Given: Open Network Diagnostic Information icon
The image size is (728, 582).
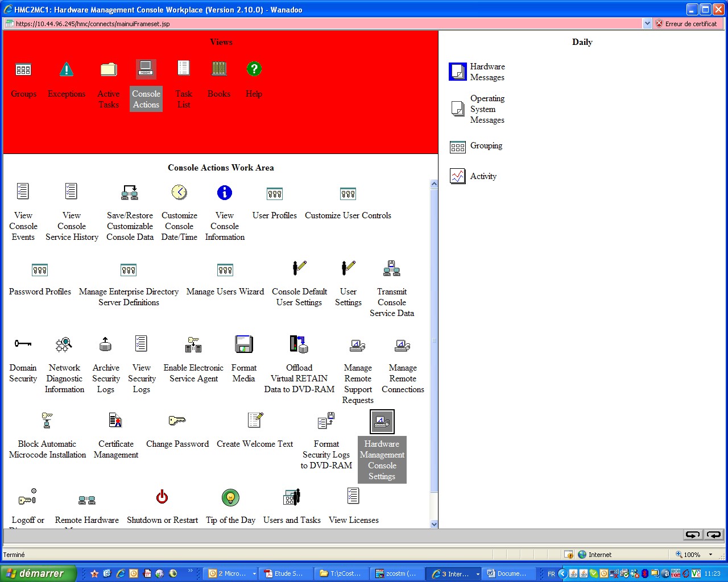Looking at the screenshot, I should (64, 344).
